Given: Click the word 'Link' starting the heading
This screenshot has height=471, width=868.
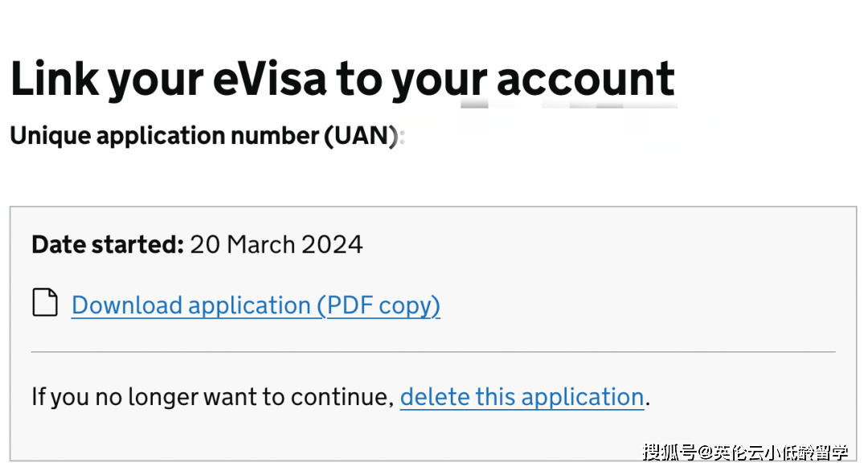Looking at the screenshot, I should click(54, 79).
